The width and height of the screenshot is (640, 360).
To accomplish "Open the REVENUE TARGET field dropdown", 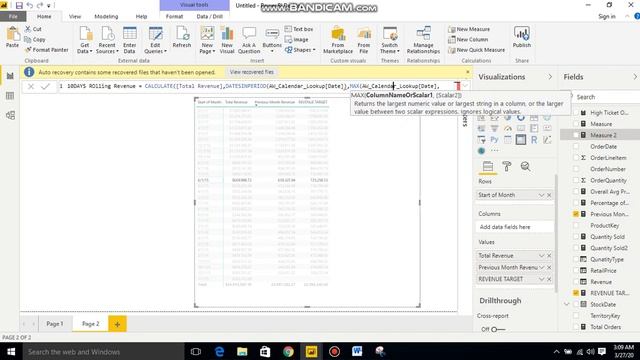I will click(x=542, y=279).
